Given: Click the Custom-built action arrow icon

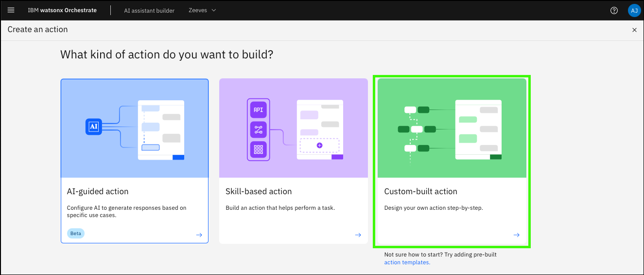Looking at the screenshot, I should coord(516,235).
